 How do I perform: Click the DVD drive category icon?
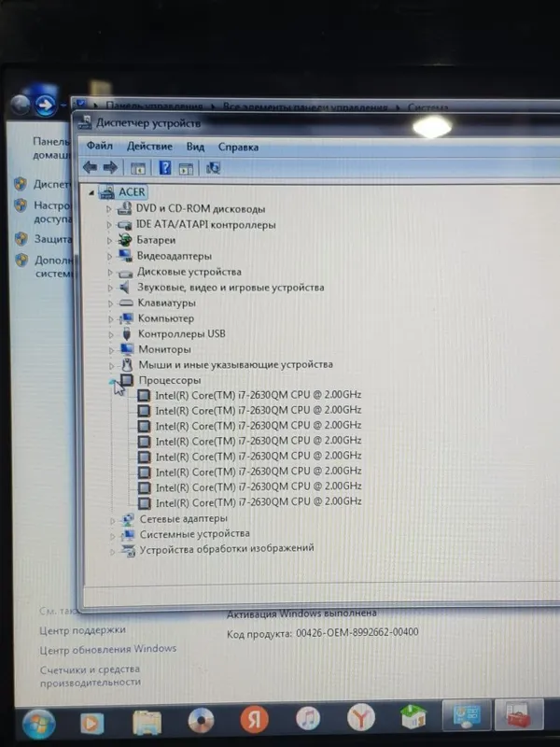[124, 208]
